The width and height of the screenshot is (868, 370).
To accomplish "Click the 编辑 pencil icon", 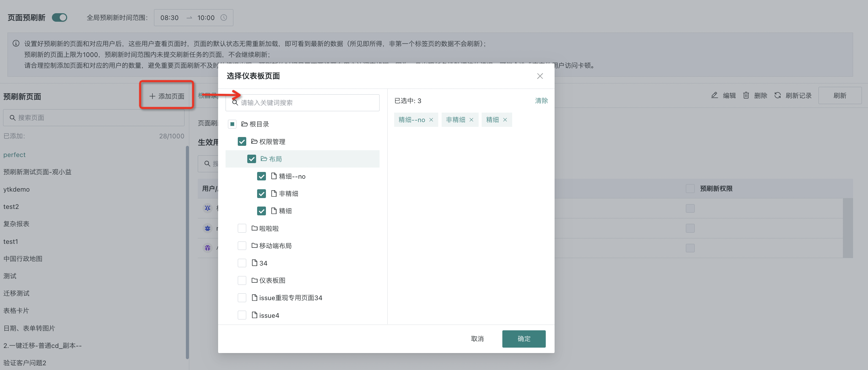I will (x=714, y=95).
